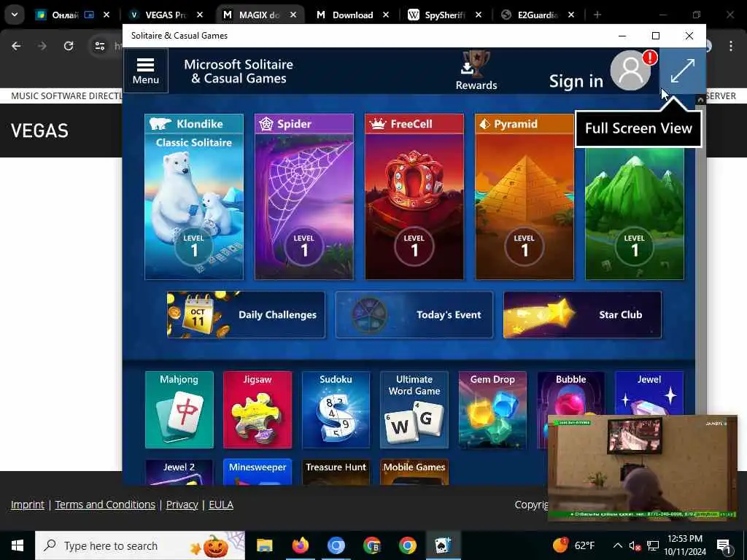The image size is (747, 560).
Task: Open site information icon in address bar
Action: tap(99, 46)
